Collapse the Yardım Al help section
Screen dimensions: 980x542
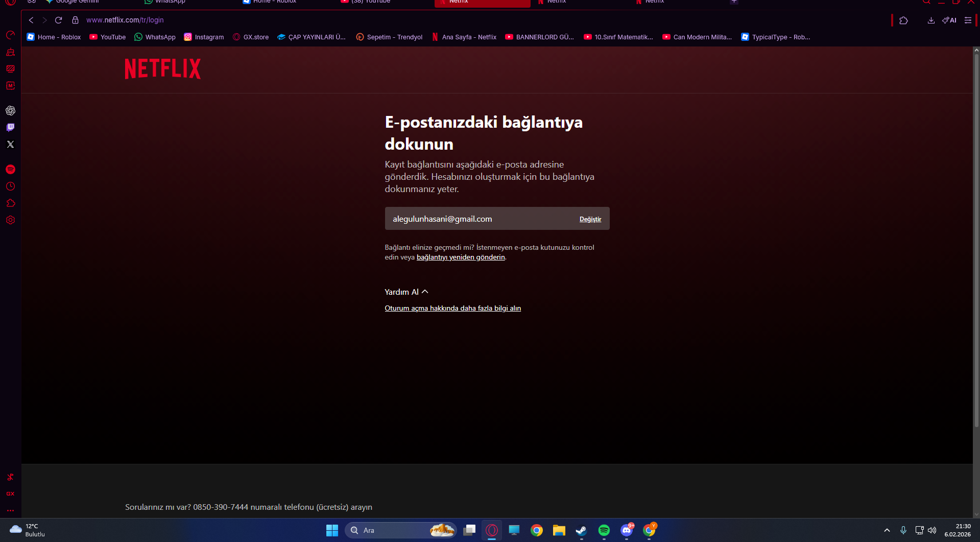tap(407, 292)
